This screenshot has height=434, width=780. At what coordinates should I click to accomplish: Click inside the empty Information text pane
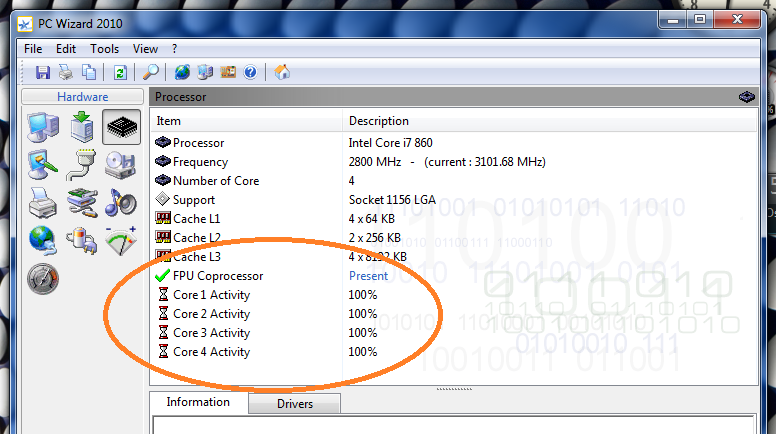[x=454, y=426]
